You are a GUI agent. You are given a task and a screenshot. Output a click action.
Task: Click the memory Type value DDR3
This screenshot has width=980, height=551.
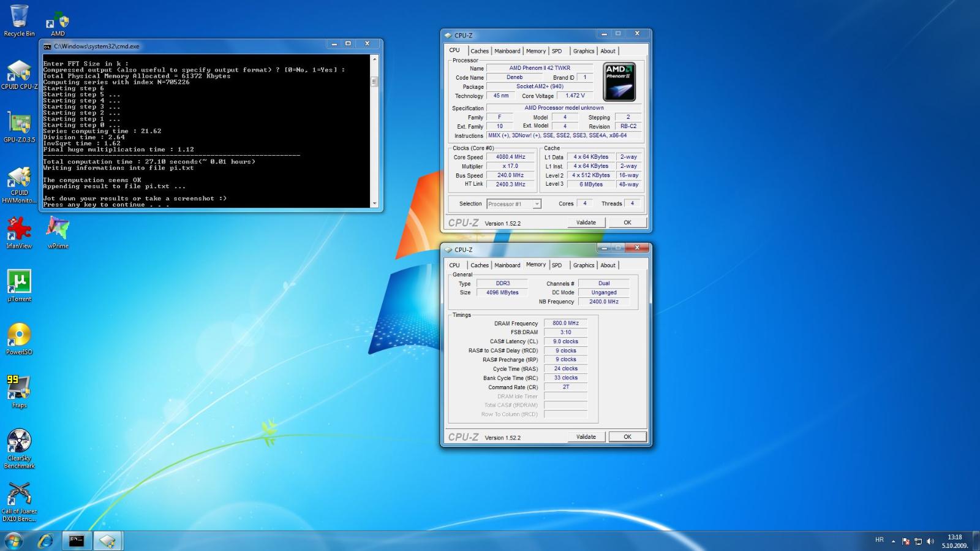coord(503,283)
